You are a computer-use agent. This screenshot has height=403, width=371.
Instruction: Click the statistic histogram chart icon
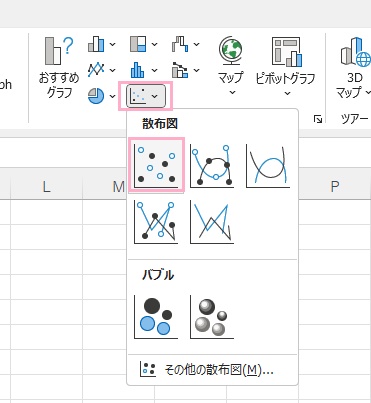138,70
